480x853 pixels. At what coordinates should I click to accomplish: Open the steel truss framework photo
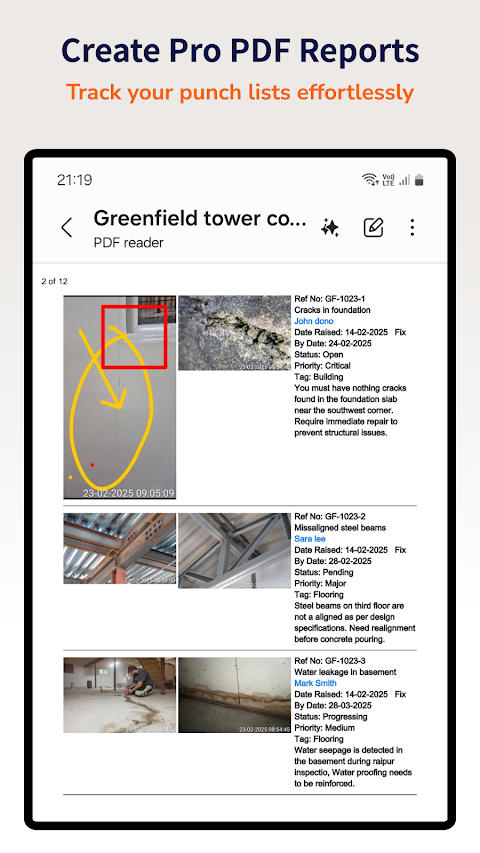point(235,551)
